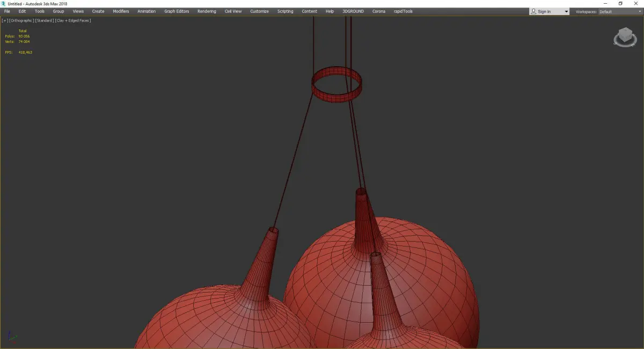
Task: Open the Help menu
Action: pos(330,11)
